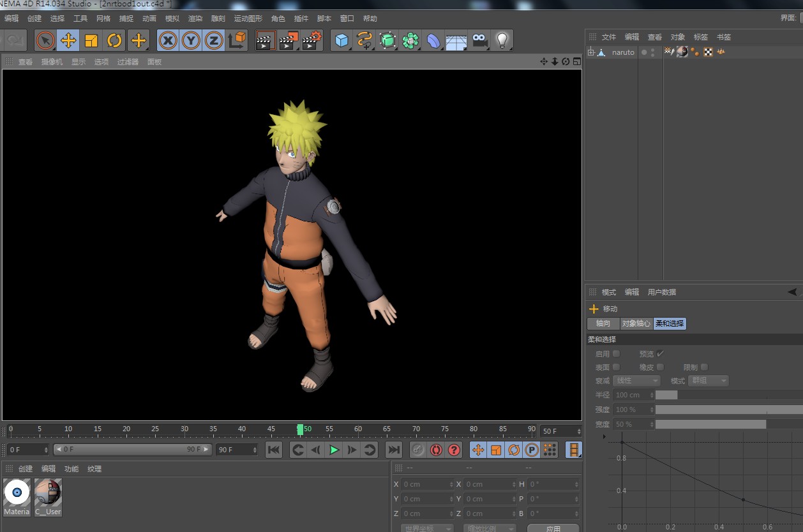803x532 pixels.
Task: Open the 过滤器 viewport menu
Action: coord(128,62)
